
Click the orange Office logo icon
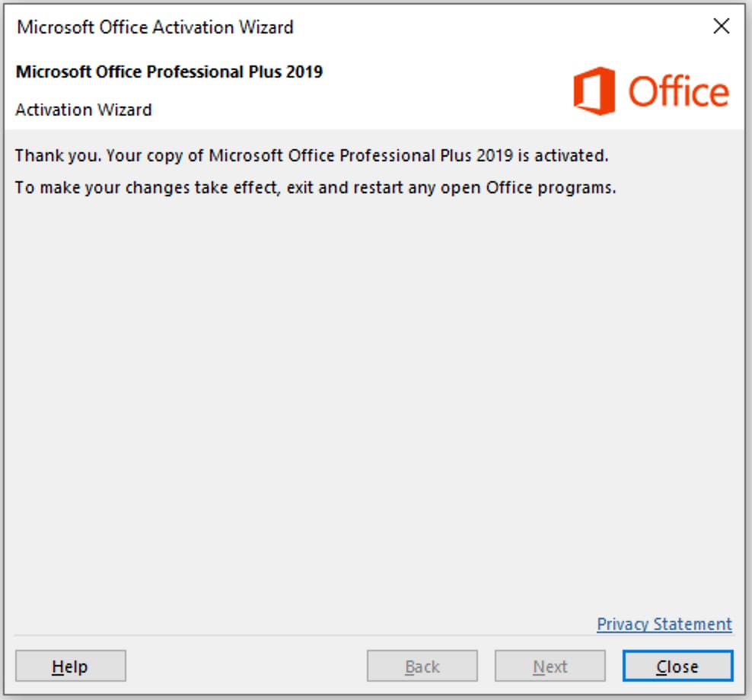pyautogui.click(x=594, y=91)
